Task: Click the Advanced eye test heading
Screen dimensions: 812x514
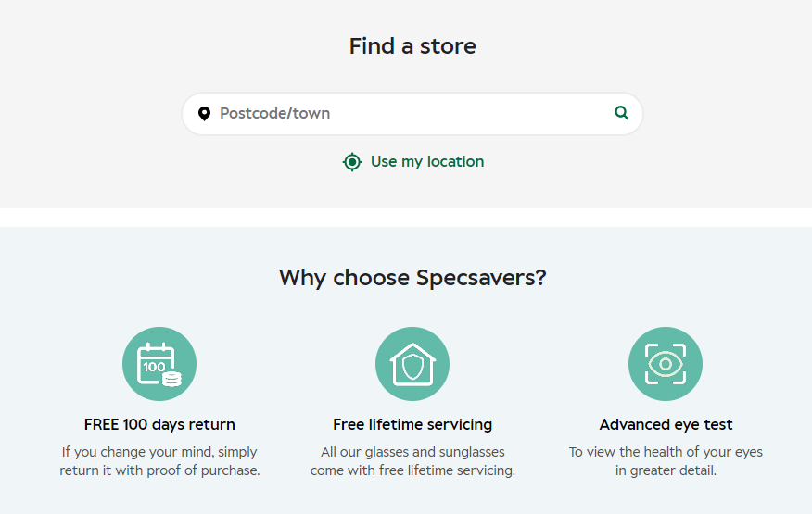Action: tap(666, 424)
